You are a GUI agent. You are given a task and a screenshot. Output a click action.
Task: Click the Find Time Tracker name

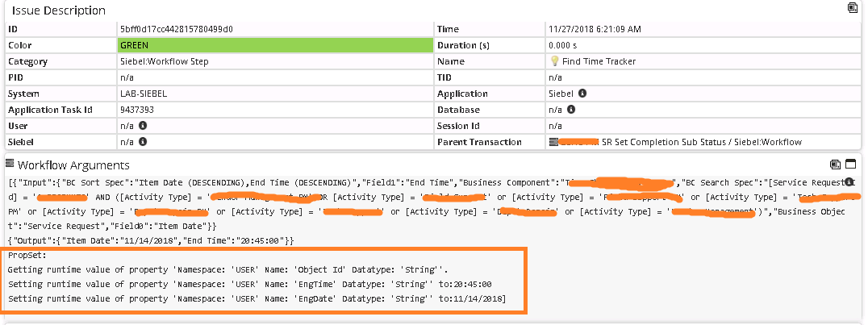pos(599,61)
